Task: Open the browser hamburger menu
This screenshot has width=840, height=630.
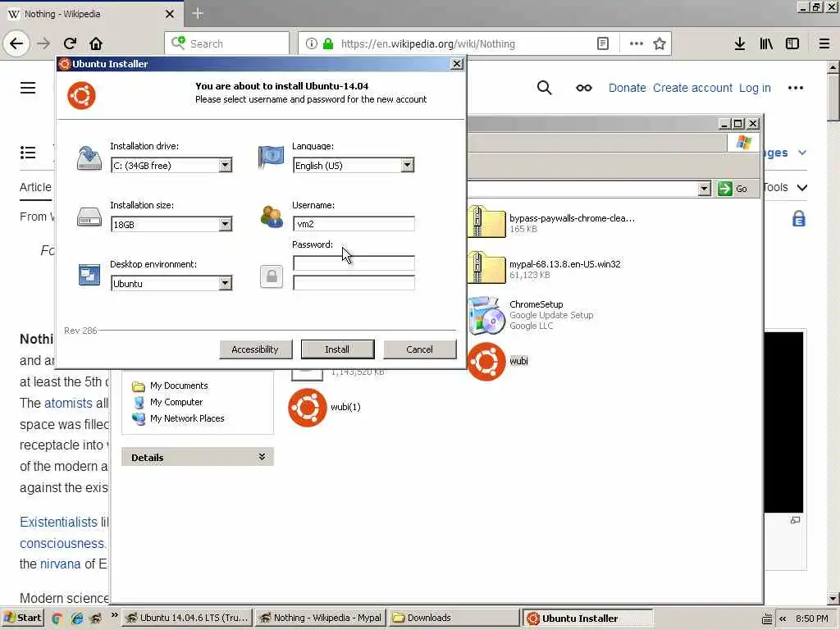Action: tap(824, 43)
